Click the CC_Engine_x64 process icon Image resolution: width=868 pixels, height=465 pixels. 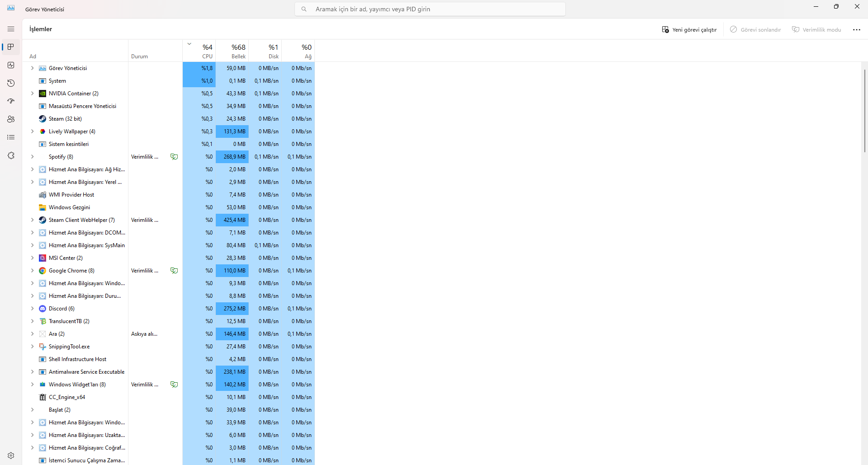pyautogui.click(x=43, y=397)
